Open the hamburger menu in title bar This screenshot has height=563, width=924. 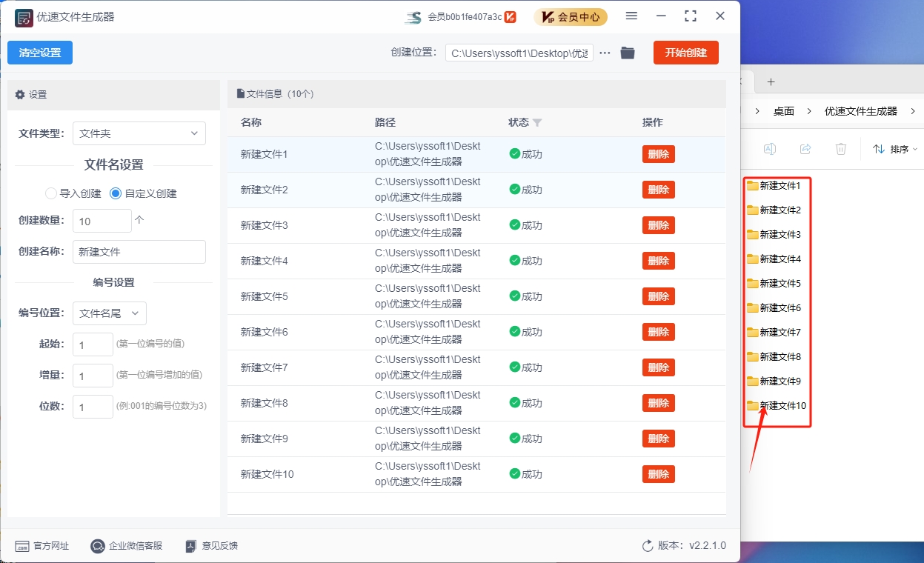pos(631,16)
